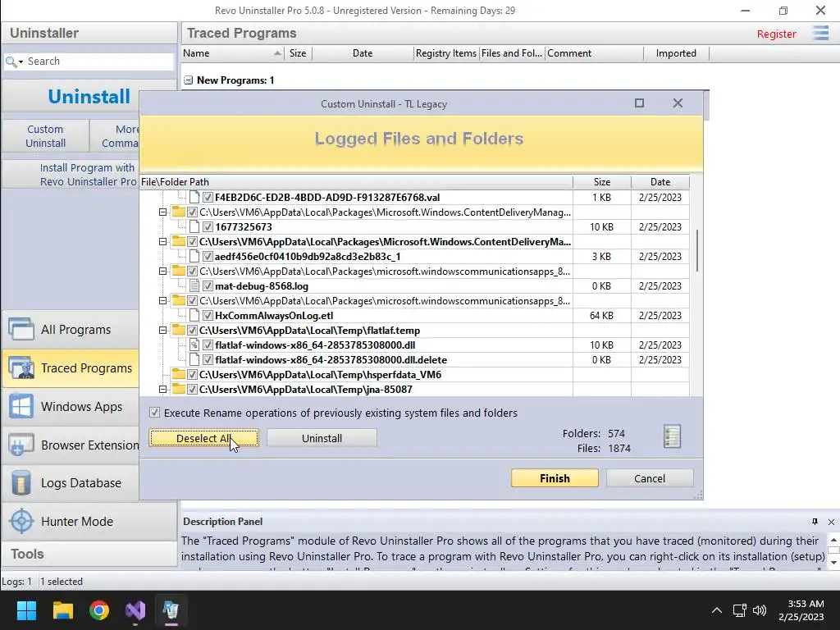Image resolution: width=840 pixels, height=630 pixels.
Task: Click file icon of 1677325673
Action: 194,227
